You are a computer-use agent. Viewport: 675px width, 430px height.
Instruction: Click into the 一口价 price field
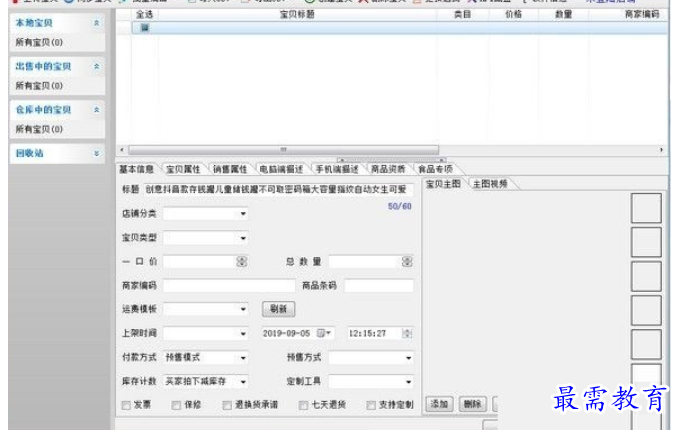click(x=200, y=261)
